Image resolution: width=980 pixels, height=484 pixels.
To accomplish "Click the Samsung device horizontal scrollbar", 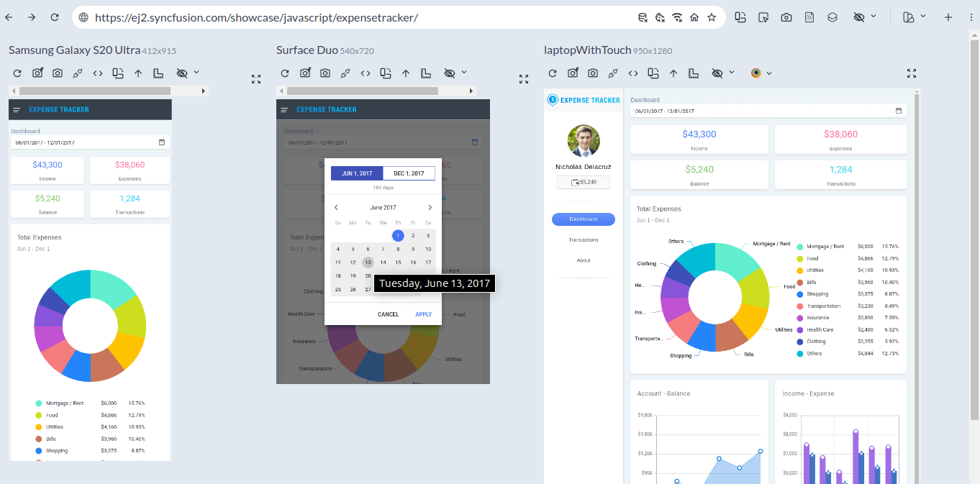I will coord(95,91).
